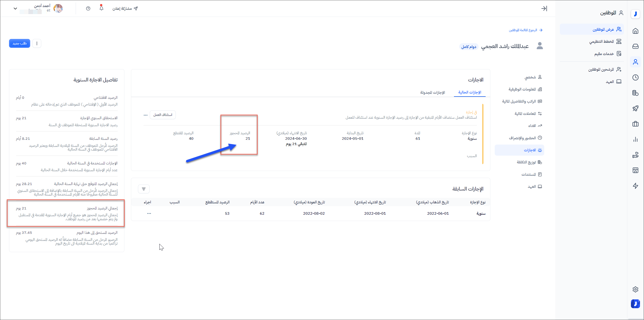
Task: Switch to the الإجازات المجدولة tab
Action: tap(432, 93)
